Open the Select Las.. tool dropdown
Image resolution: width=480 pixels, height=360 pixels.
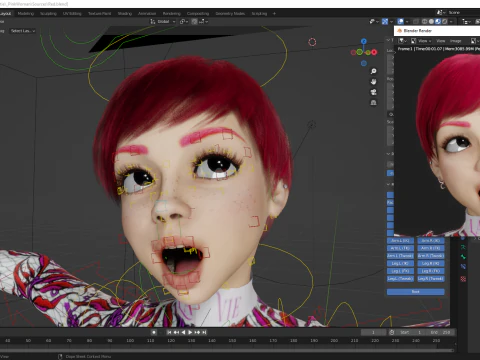point(23,31)
